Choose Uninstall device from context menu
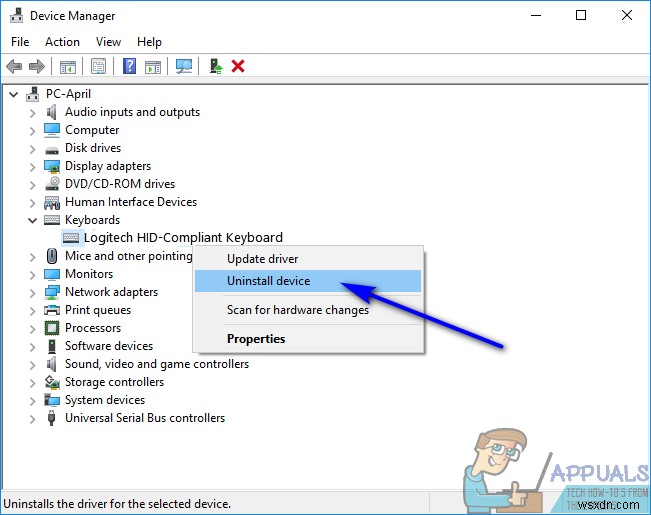Image resolution: width=651 pixels, height=515 pixels. click(308, 281)
